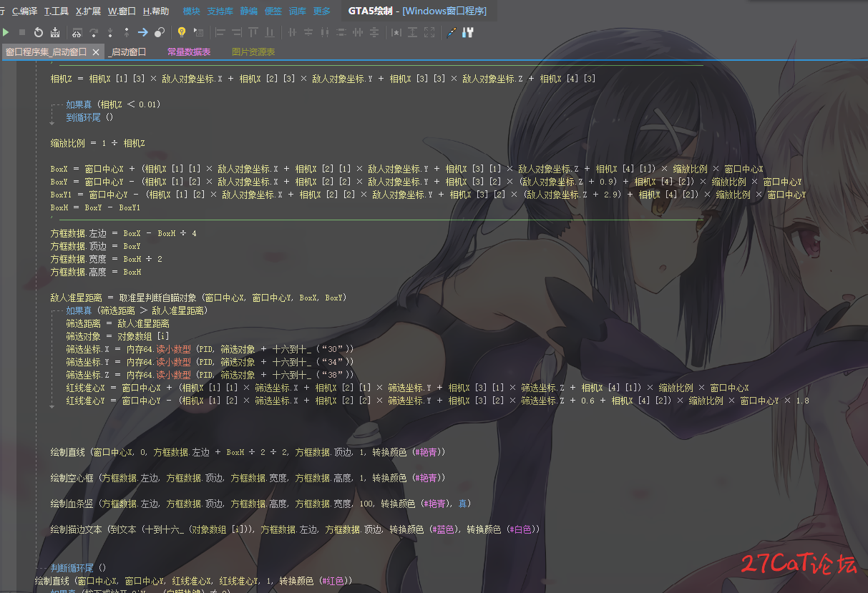Click the 到循环尾 () statement
Screen dimensions: 868x593
90,117
